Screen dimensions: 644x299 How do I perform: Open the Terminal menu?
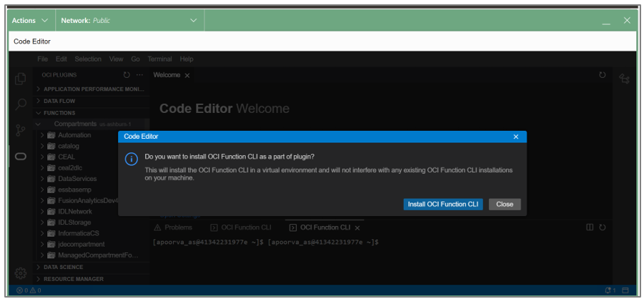160,59
